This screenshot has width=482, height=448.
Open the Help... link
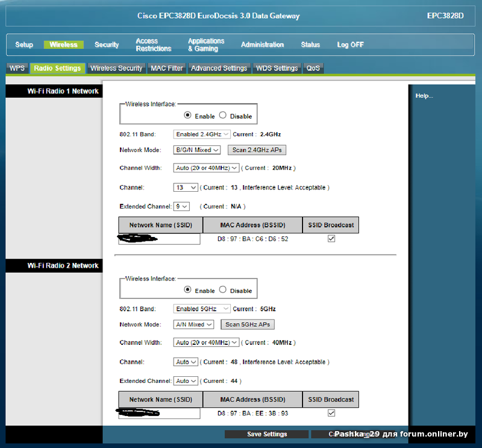[424, 96]
